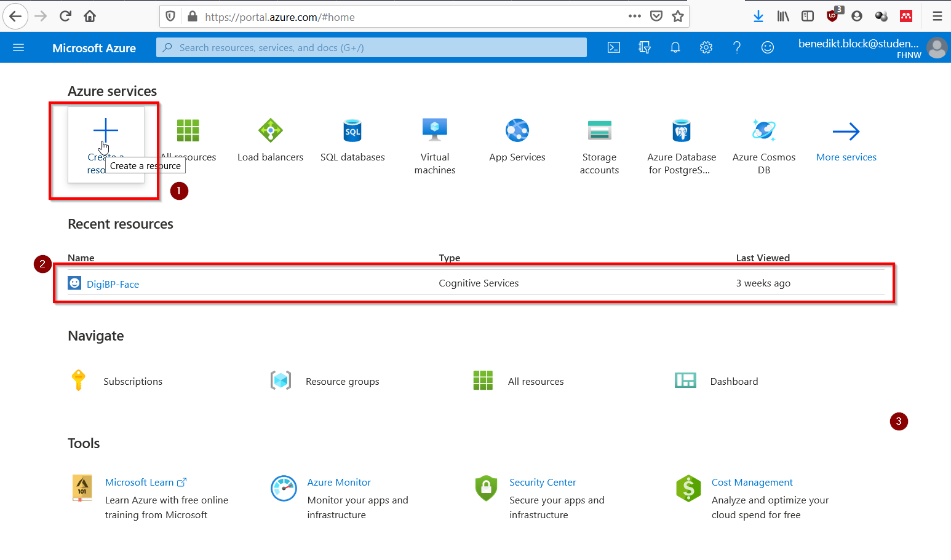Open the page actions three-dot menu
This screenshot has height=560, width=951.
click(635, 16)
